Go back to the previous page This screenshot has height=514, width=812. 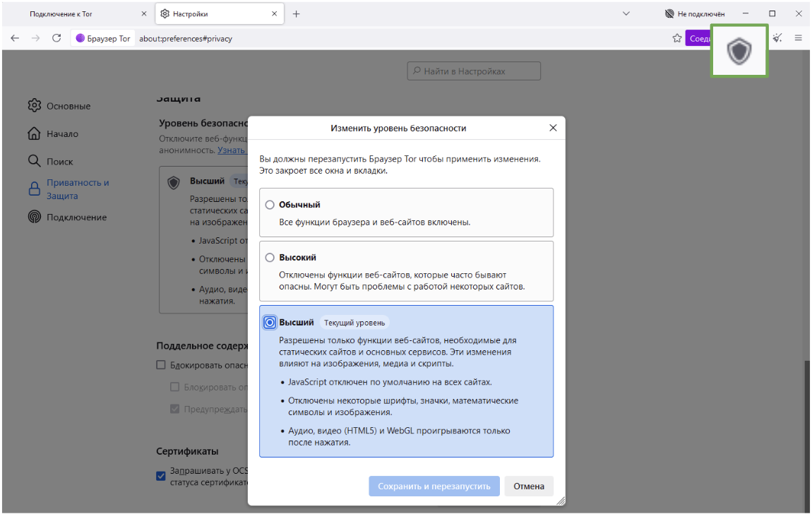click(15, 38)
